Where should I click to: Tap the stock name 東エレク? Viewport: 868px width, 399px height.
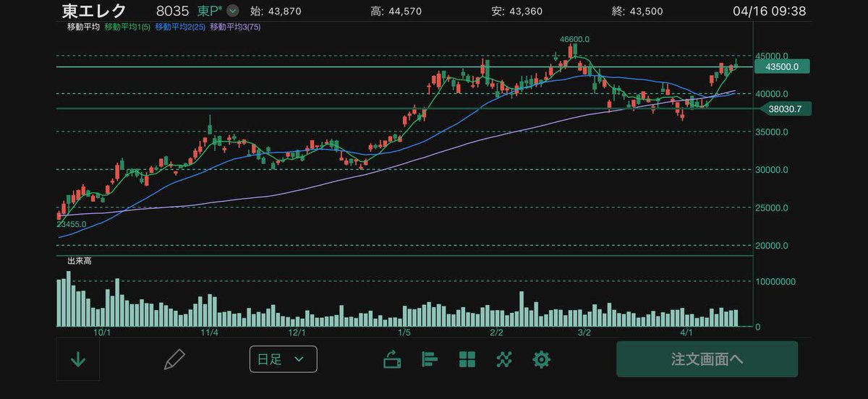coord(94,11)
